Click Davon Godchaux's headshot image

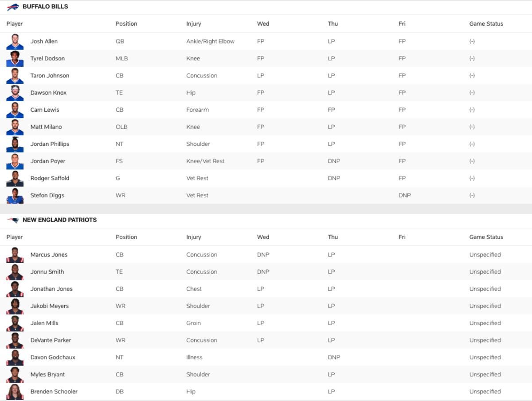pos(15,358)
